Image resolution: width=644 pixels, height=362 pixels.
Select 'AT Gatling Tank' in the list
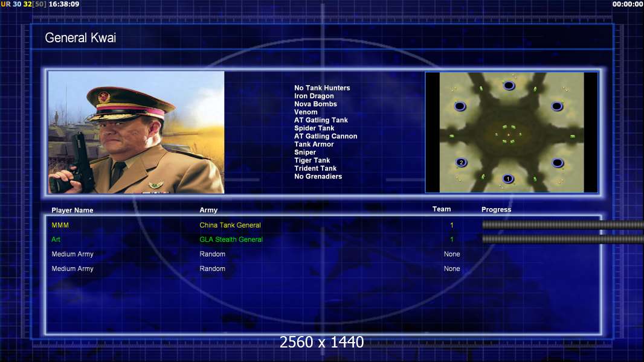pyautogui.click(x=321, y=120)
